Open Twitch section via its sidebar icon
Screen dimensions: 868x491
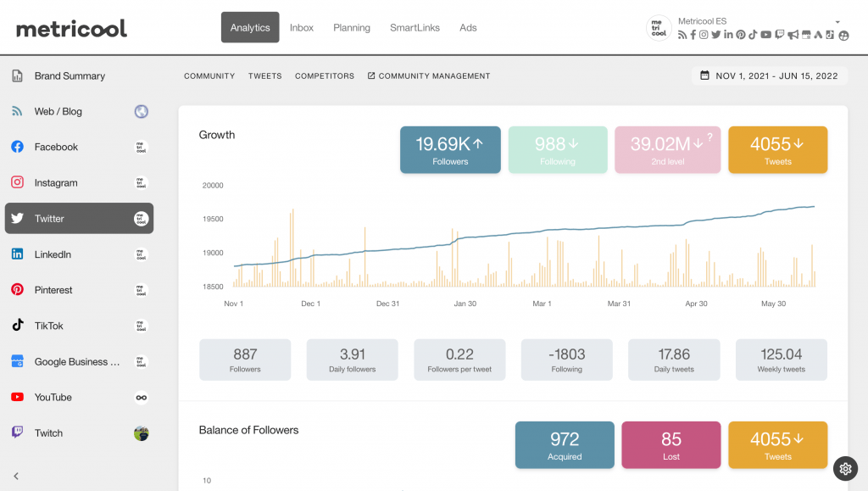point(17,432)
